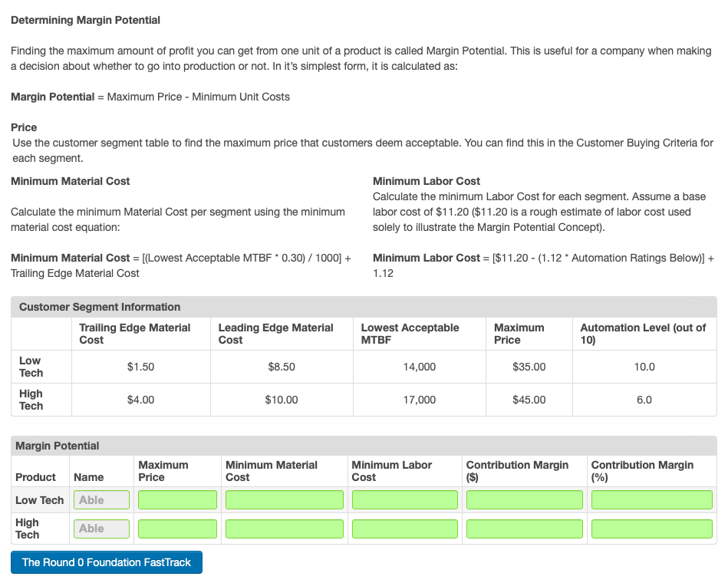Click the Low Tech Contribution Margin ($) field

(x=524, y=499)
